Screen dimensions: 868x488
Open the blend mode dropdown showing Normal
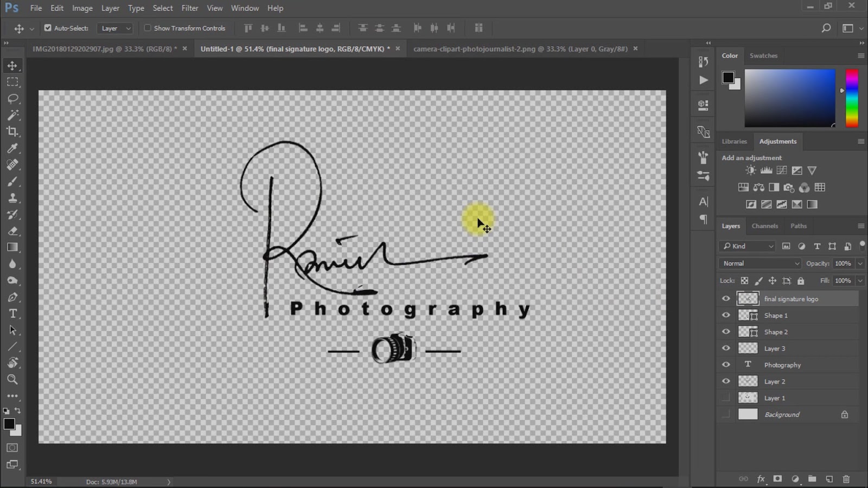(x=758, y=263)
